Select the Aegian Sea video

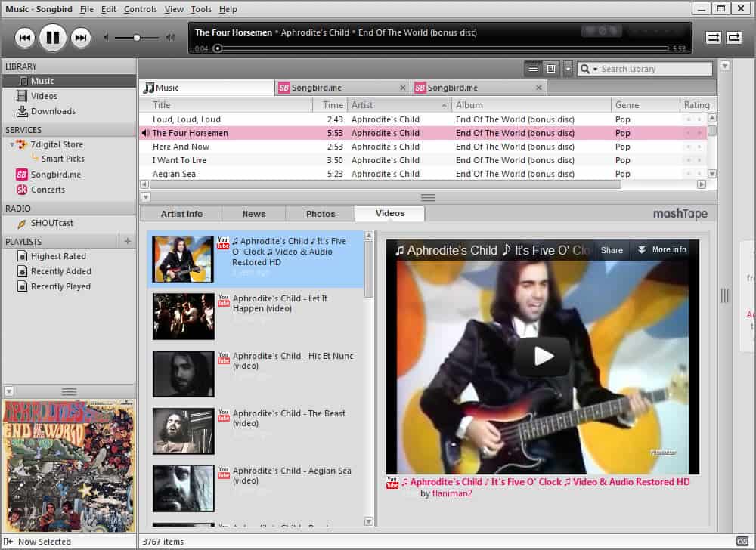click(256, 488)
